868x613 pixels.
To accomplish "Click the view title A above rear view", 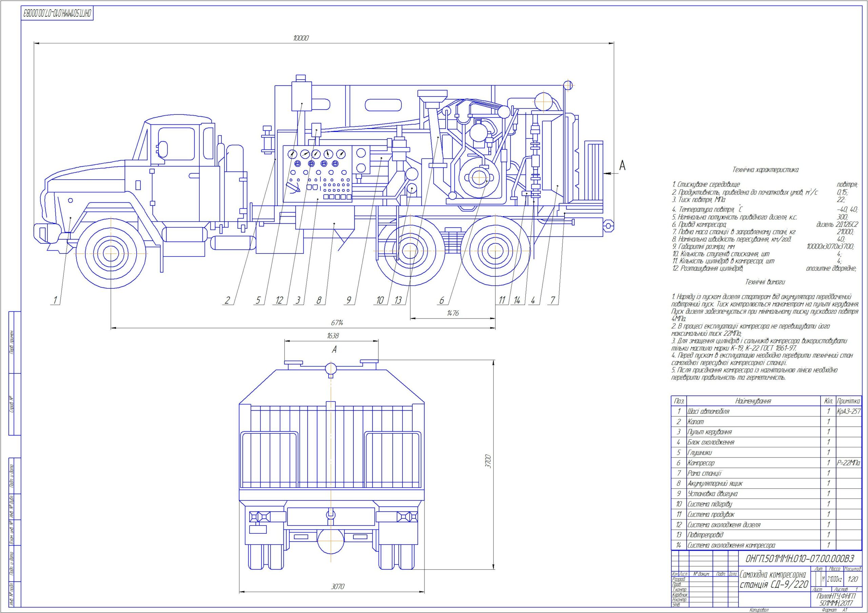I will (x=334, y=350).
